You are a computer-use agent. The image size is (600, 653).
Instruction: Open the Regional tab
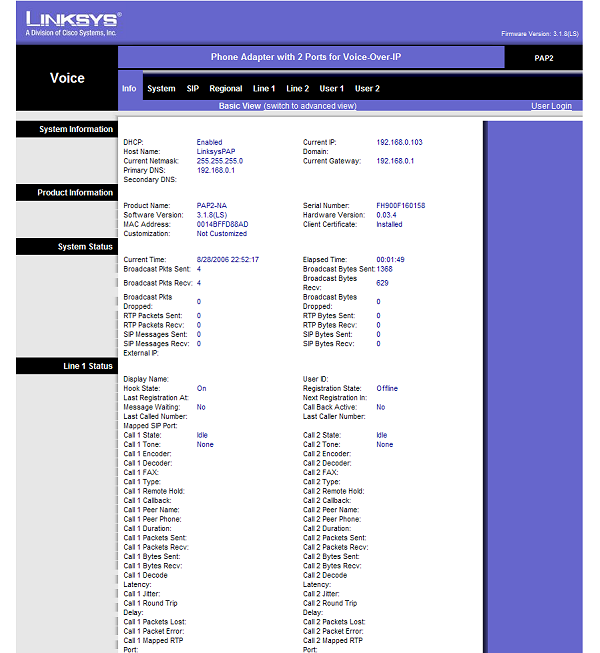[226, 89]
